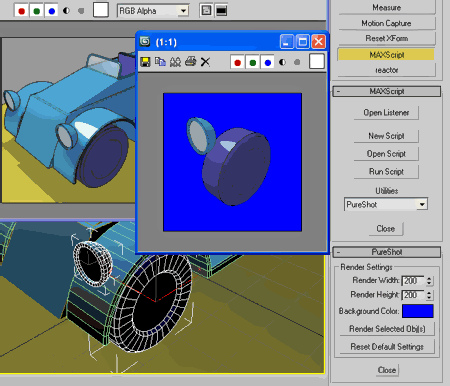Enable alpha channel display in the (1:1) window
450x386 pixels.
click(x=282, y=62)
